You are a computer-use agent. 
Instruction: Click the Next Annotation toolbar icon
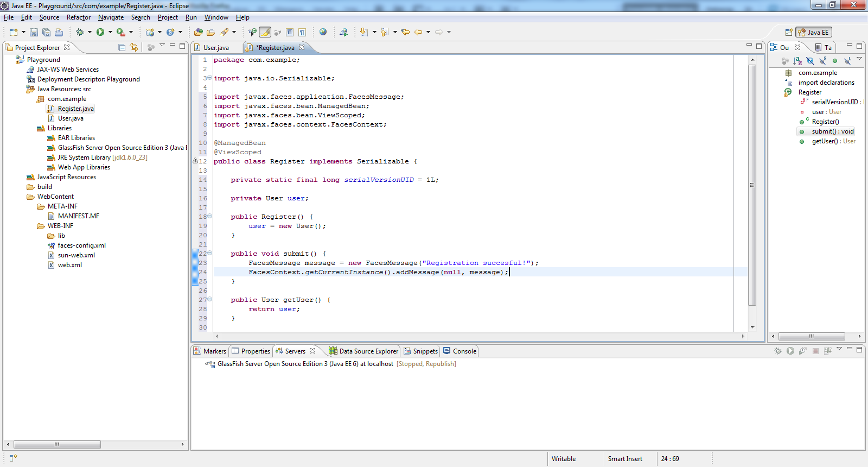(x=364, y=32)
